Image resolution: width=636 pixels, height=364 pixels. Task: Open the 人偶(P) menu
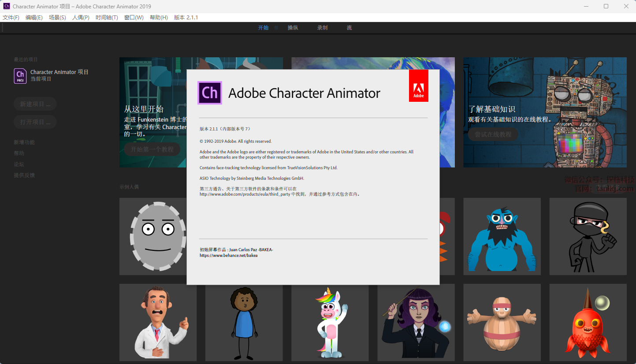[x=81, y=18]
